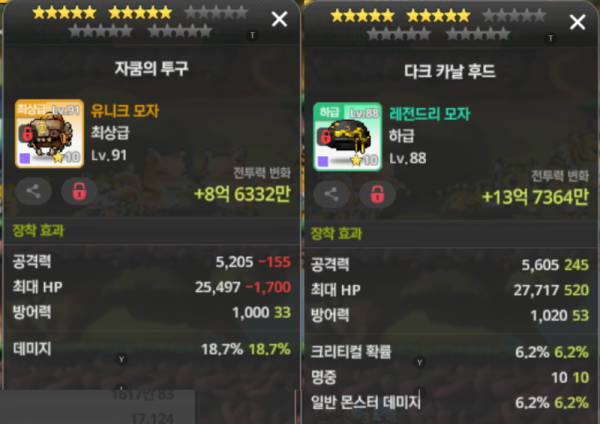
Task: Click the +8억 6332만 combat power value
Action: point(242,194)
